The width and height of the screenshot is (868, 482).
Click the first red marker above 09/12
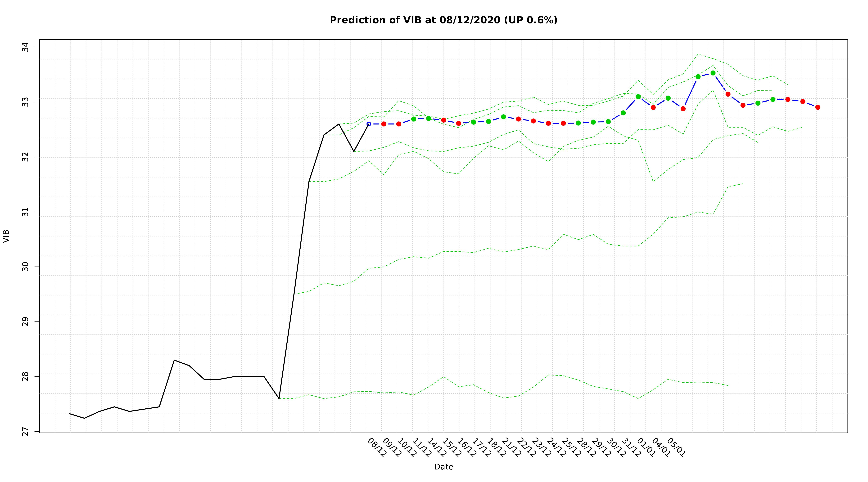(x=384, y=124)
